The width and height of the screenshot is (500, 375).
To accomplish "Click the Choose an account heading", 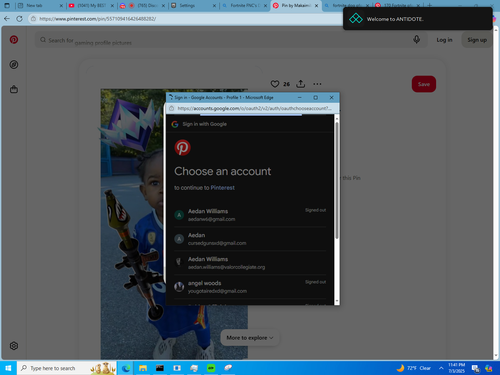I will [223, 171].
